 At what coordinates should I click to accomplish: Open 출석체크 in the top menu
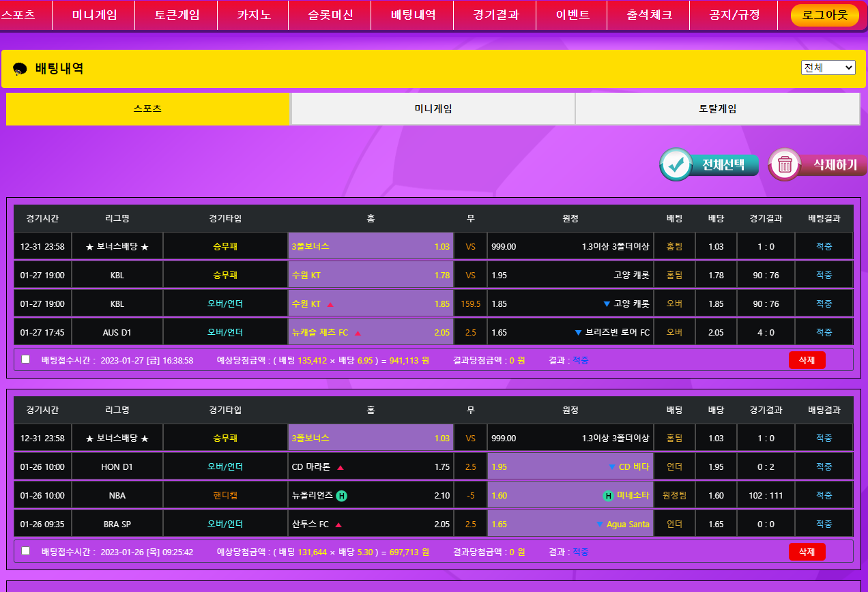(649, 15)
